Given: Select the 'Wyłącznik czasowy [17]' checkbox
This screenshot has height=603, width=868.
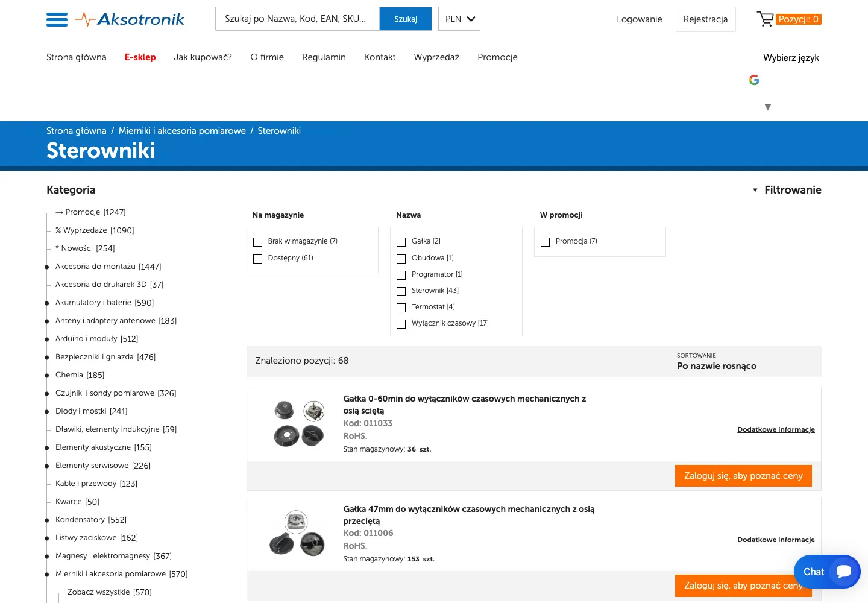Looking at the screenshot, I should [x=401, y=324].
